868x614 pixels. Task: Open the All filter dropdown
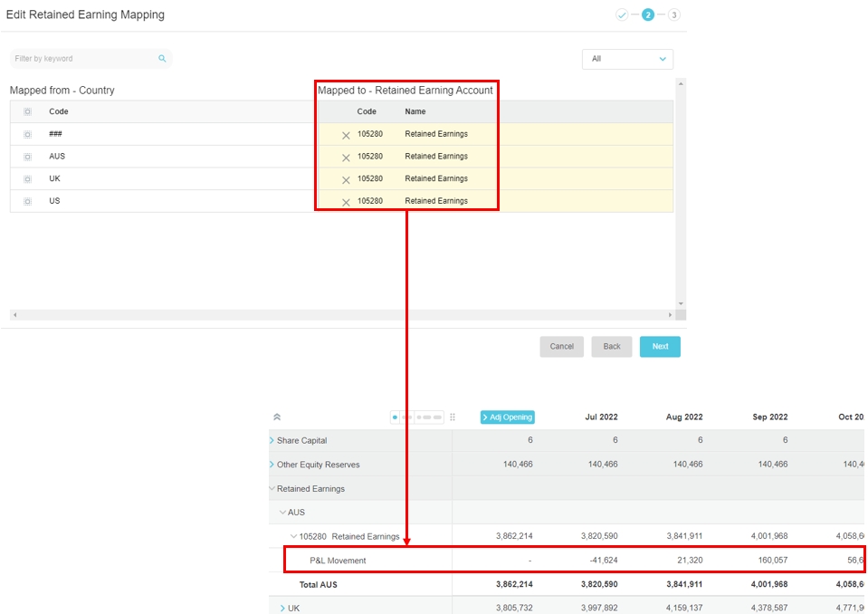coord(627,59)
